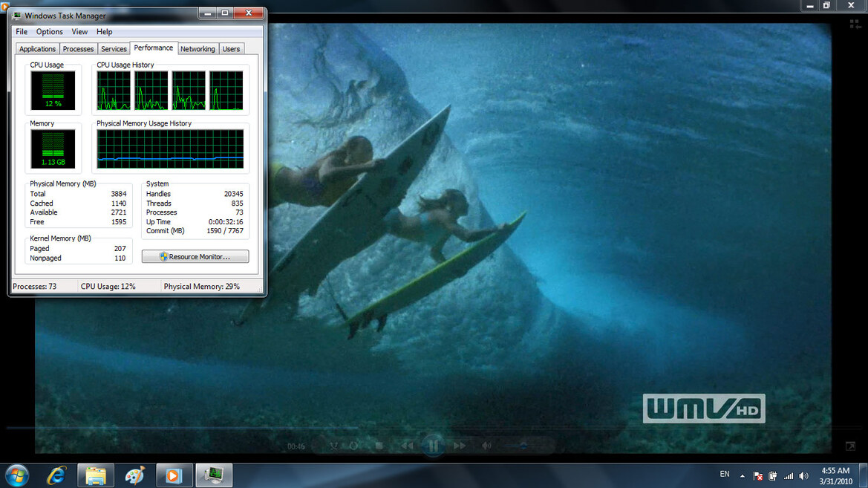This screenshot has width=868, height=488.
Task: Click the Up Time value 0:00:32:16
Action: [x=226, y=221]
